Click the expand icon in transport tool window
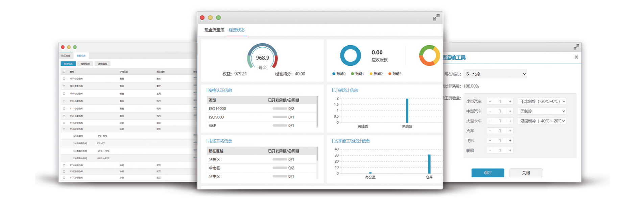The image size is (644, 208). (x=576, y=47)
